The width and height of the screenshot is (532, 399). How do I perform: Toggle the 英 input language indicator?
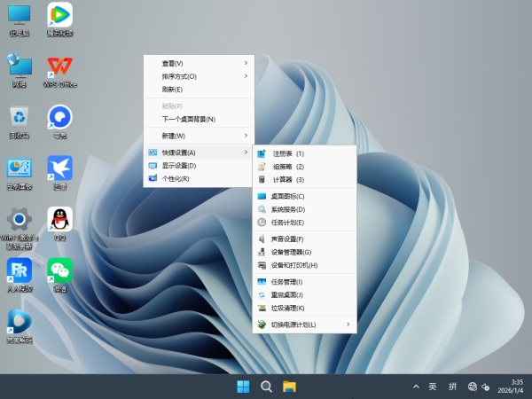(x=433, y=387)
